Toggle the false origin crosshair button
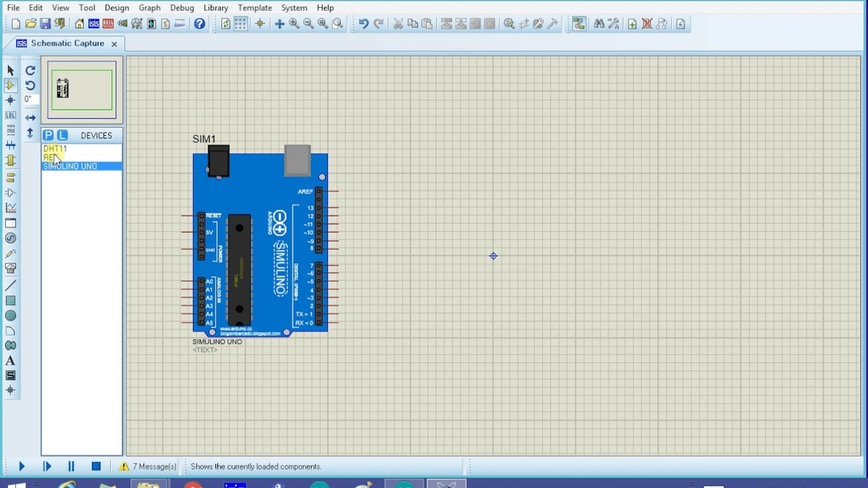The height and width of the screenshot is (488, 868). point(260,24)
